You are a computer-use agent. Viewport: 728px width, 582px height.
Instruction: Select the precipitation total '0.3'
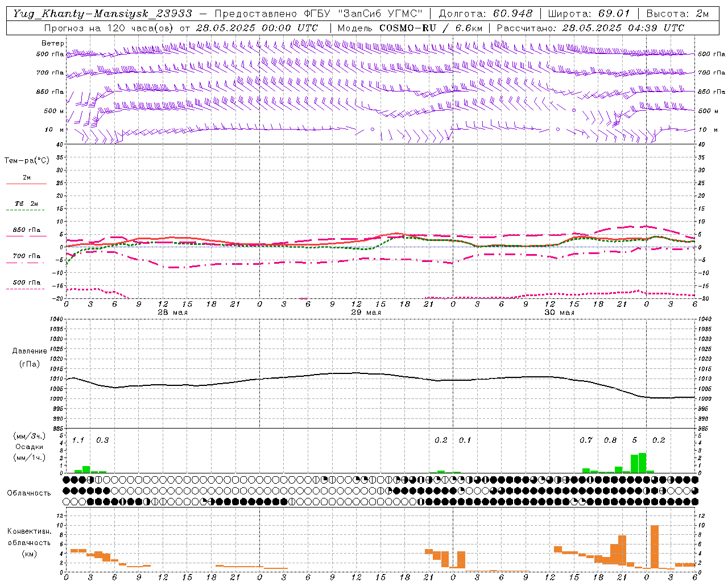[x=102, y=440]
